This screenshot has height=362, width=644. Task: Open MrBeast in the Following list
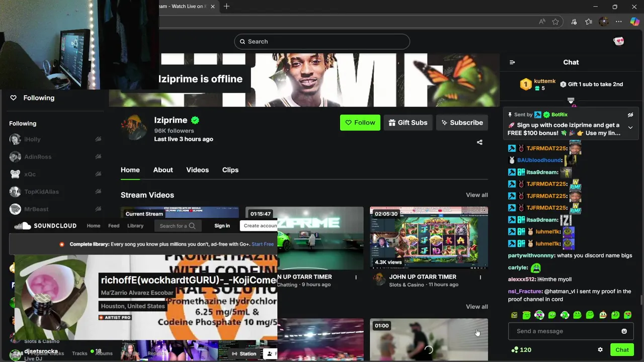[36, 209]
